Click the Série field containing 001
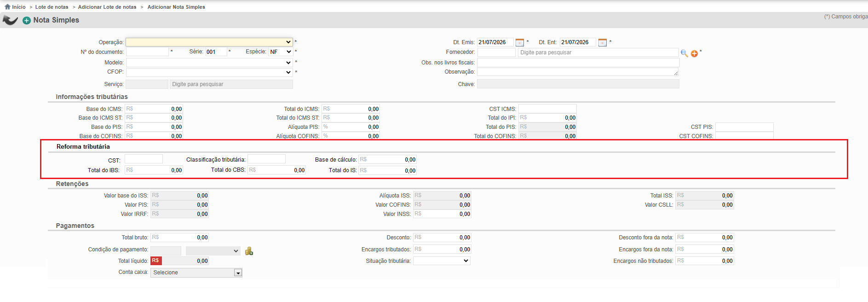 coord(216,52)
